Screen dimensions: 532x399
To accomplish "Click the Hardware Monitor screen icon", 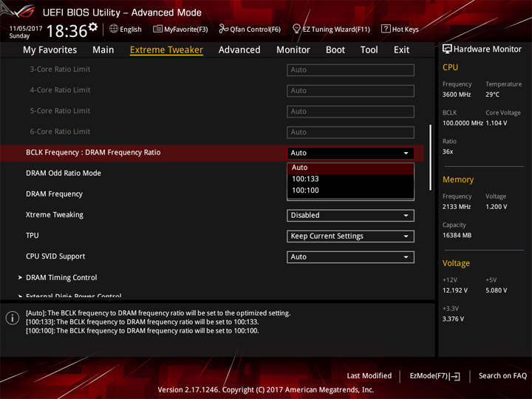I will click(x=447, y=49).
